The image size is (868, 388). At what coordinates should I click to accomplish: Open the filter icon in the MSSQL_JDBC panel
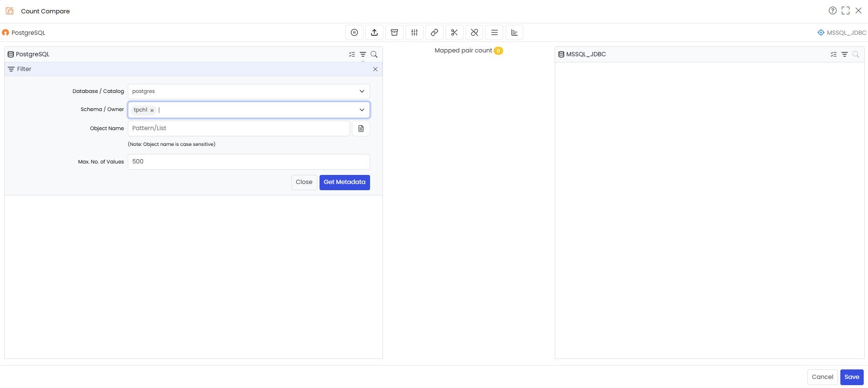click(x=845, y=54)
